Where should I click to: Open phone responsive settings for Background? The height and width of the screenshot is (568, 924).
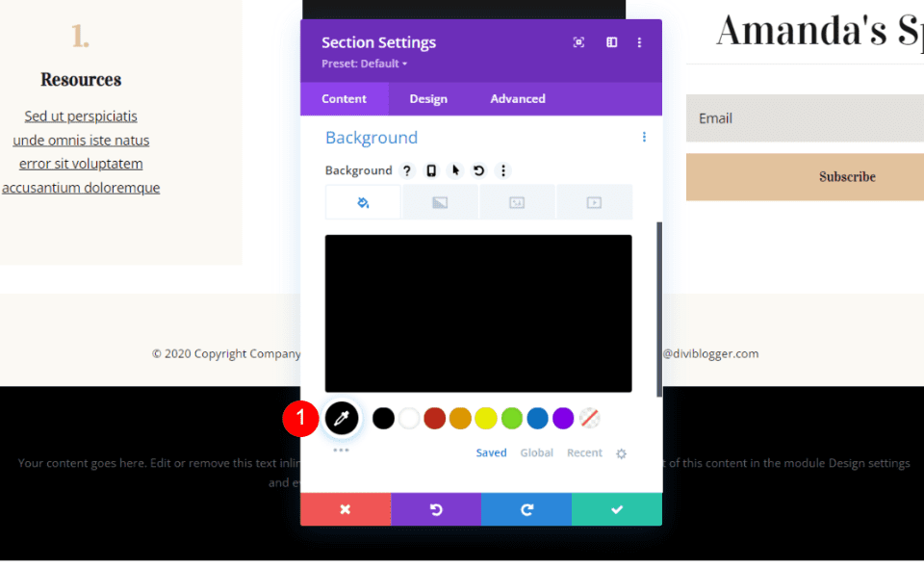tap(431, 170)
